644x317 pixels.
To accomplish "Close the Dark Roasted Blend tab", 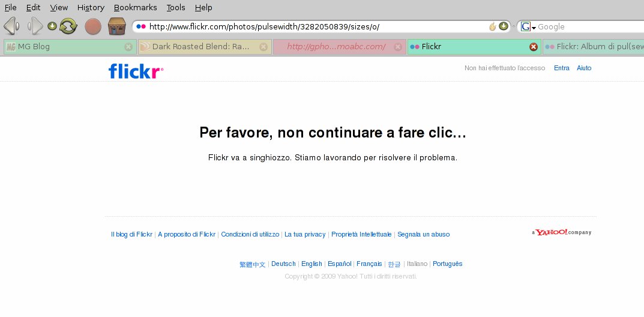I will click(263, 47).
